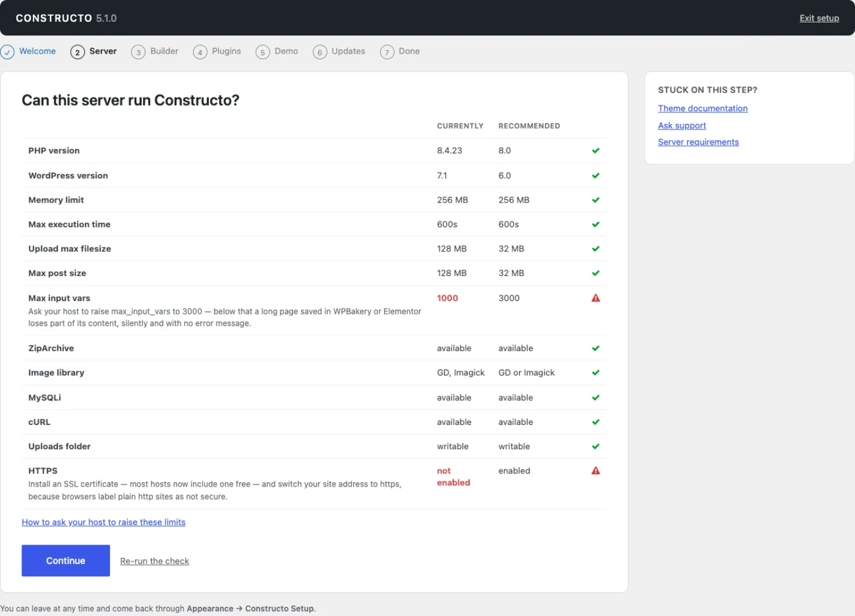Viewport: 855px width, 616px height.
Task: Click the check icon in Memory limit row
Action: pos(595,200)
